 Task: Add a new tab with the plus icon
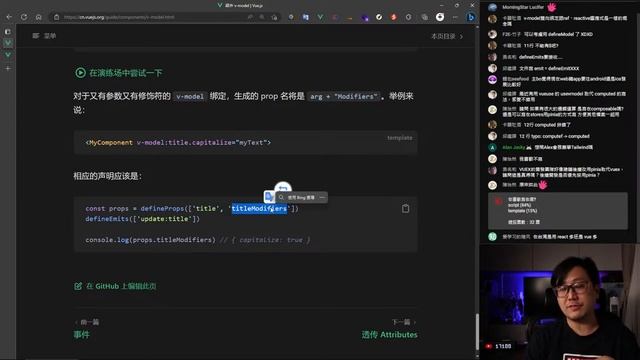click(8, 68)
